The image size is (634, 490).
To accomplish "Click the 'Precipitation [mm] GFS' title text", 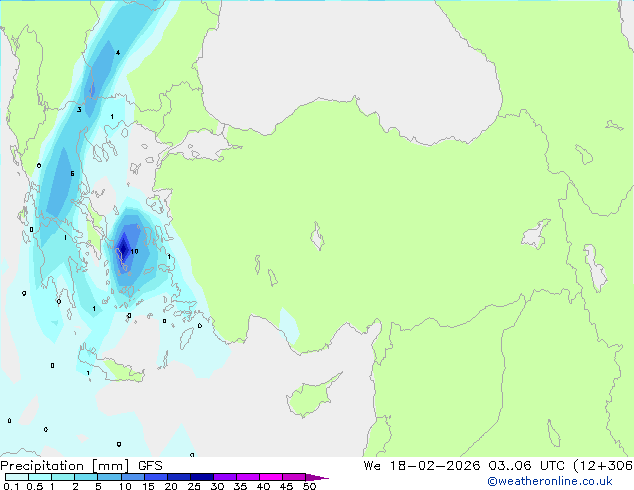I will pos(81,466).
